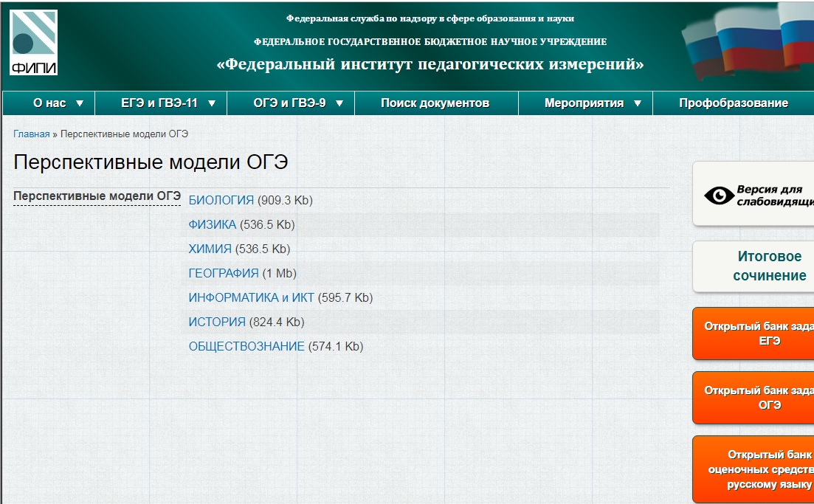Image resolution: width=814 pixels, height=504 pixels.
Task: Click the Russian flag banner image
Action: (x=748, y=41)
